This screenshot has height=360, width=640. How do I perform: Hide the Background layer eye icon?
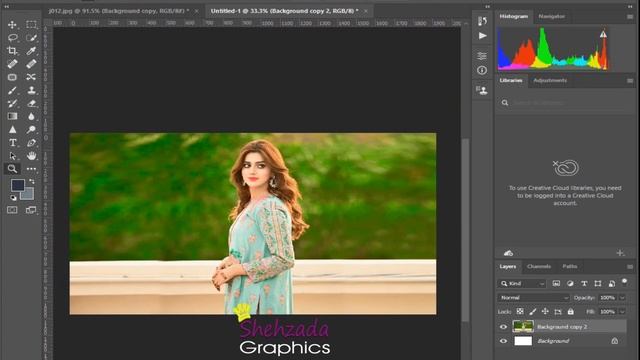pyautogui.click(x=503, y=341)
